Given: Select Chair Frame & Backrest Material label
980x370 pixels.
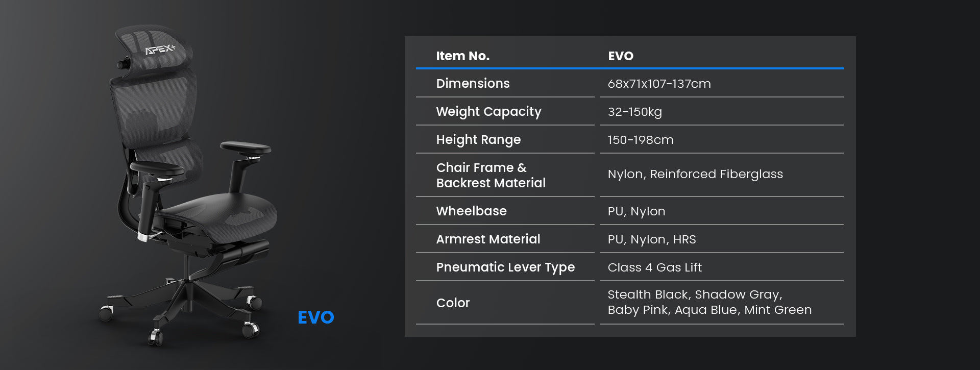Looking at the screenshot, I should point(491,175).
